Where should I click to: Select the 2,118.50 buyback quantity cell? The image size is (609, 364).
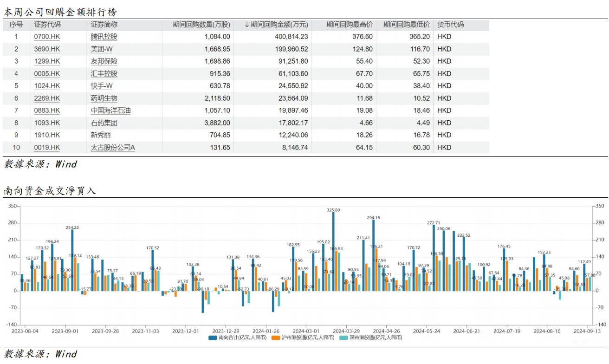pos(218,98)
